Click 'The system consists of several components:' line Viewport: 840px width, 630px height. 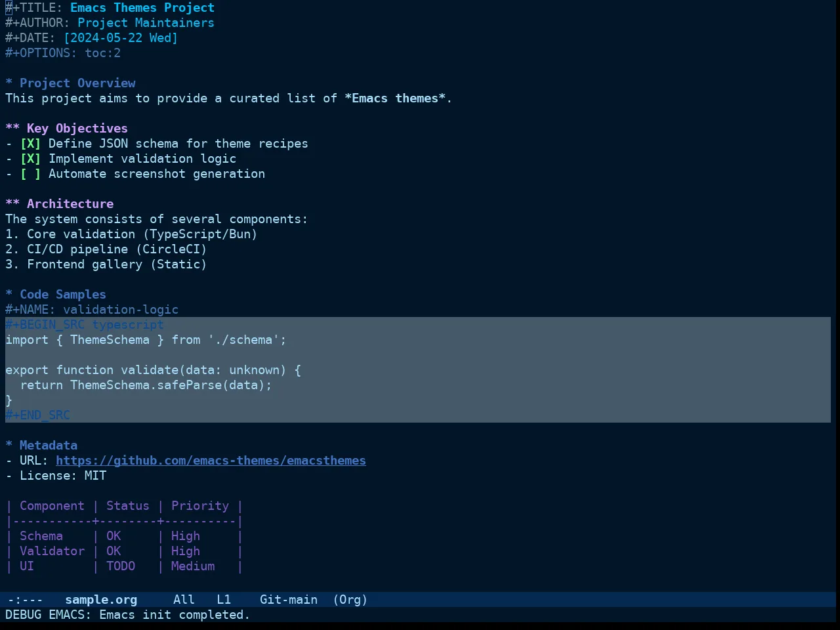[x=156, y=219]
